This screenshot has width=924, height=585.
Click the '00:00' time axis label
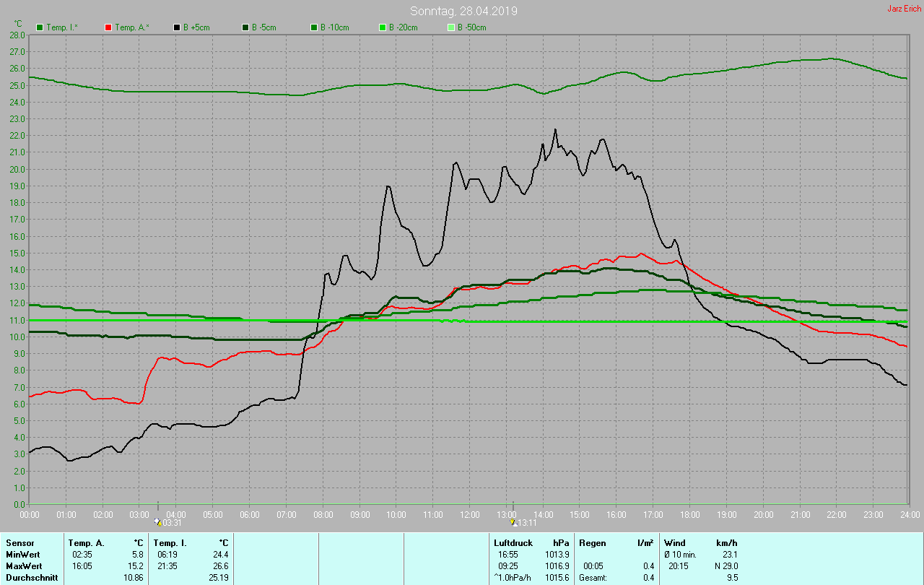[30, 514]
